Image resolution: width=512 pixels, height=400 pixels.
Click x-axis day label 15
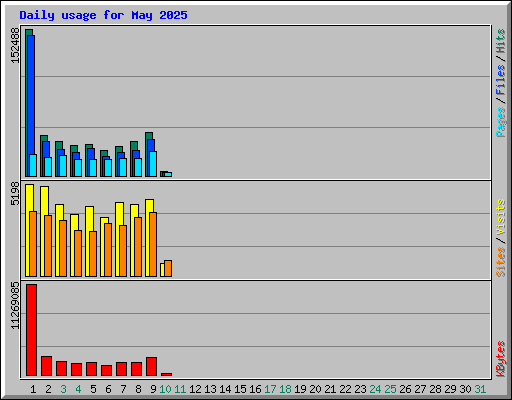(x=240, y=389)
